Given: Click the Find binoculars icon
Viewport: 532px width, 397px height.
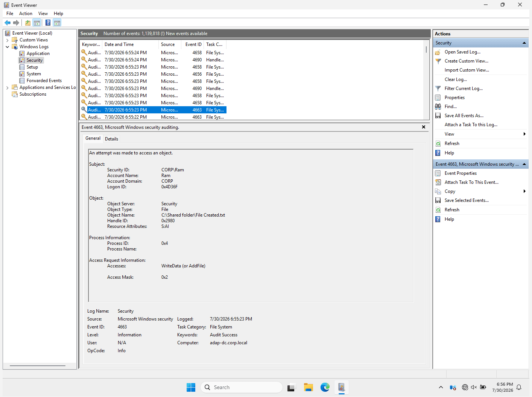Looking at the screenshot, I should click(438, 107).
